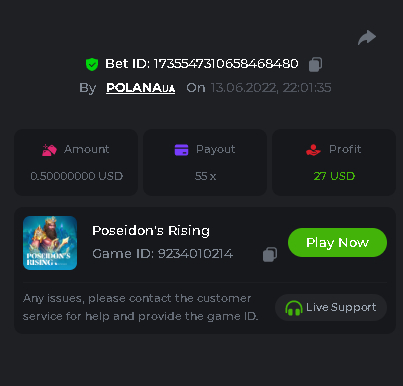Click the 55 x payout value
This screenshot has width=403, height=386.
click(x=205, y=176)
